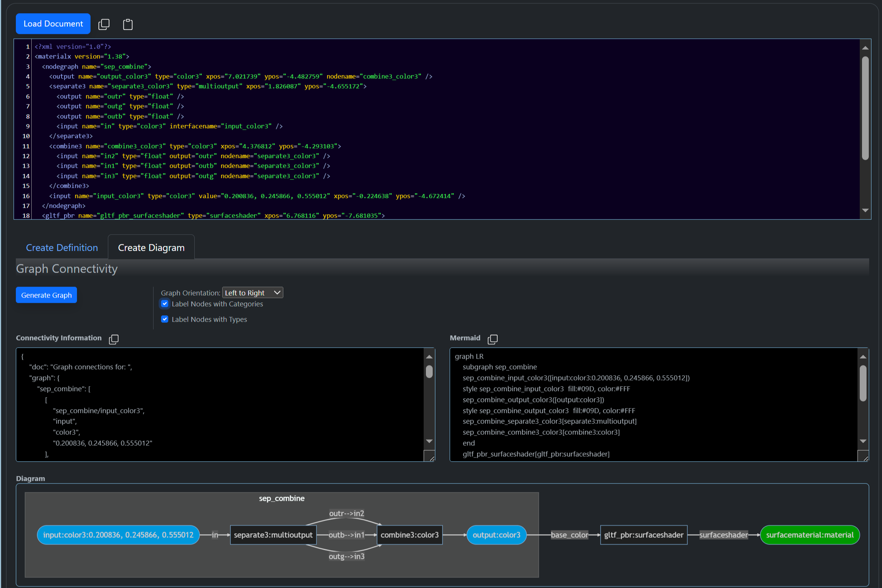Click the Load Document button
The width and height of the screenshot is (882, 588).
[x=53, y=23]
